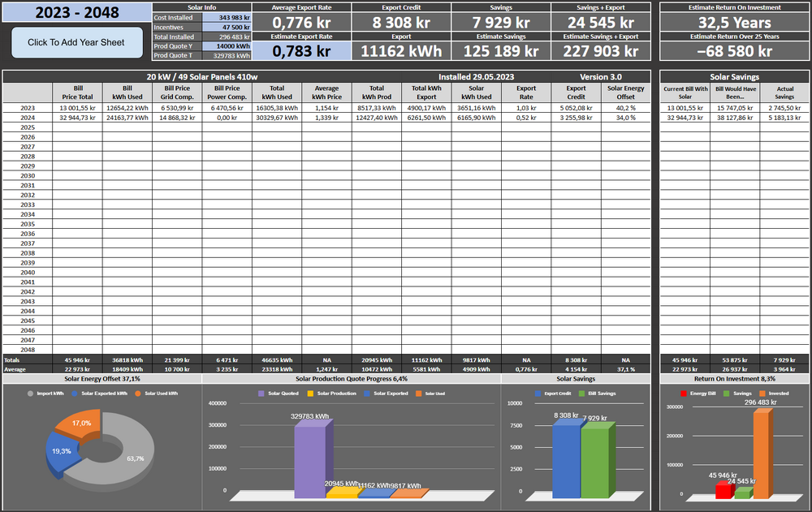Click the blue Solar Exported kWh legend marker
The width and height of the screenshot is (812, 512).
pos(76,393)
